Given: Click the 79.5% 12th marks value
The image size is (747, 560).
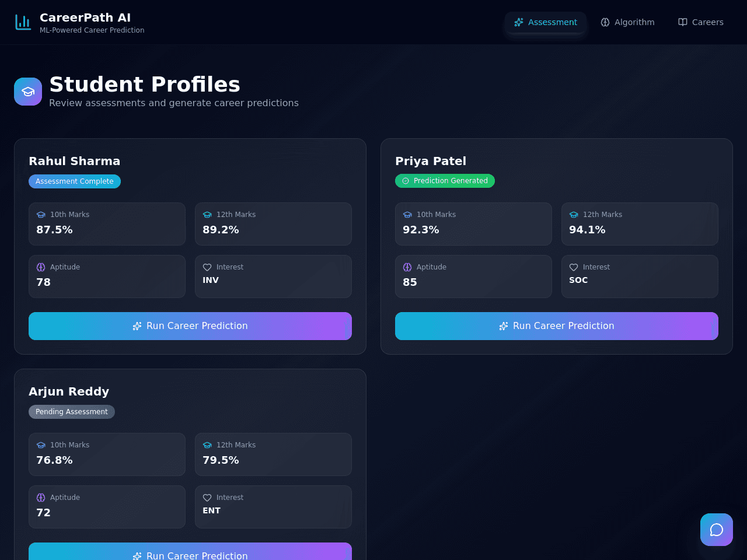Looking at the screenshot, I should 221,460.
